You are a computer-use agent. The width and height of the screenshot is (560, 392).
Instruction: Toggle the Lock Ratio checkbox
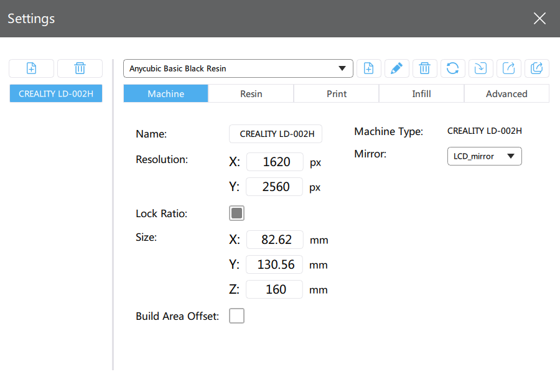[237, 213]
